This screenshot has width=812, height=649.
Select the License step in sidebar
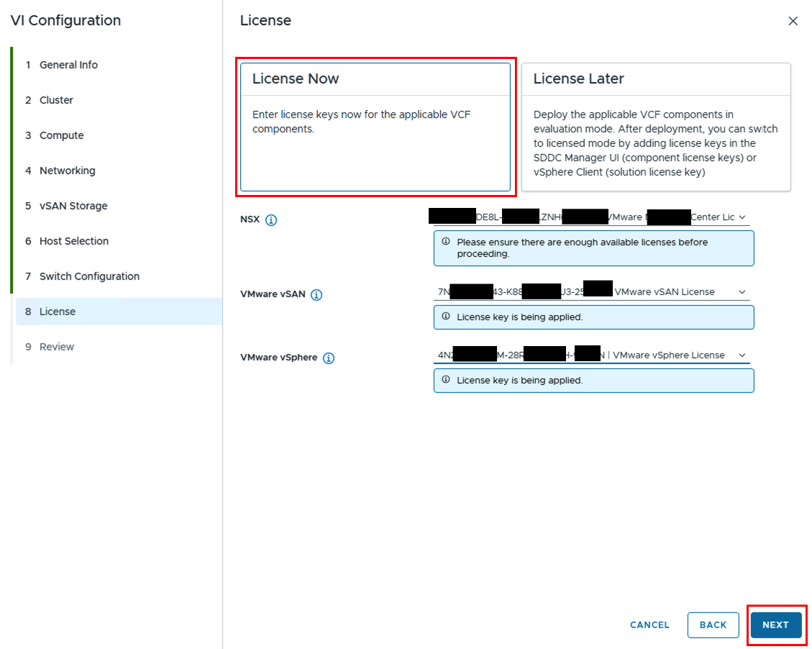click(x=58, y=312)
